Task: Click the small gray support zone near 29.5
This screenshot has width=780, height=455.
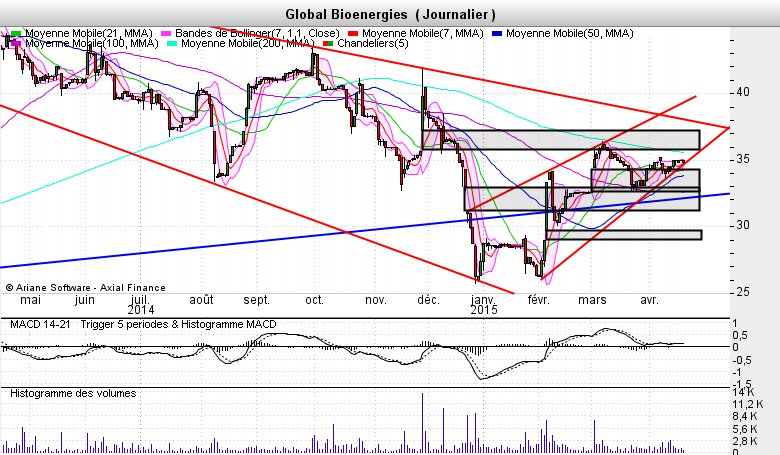Action: [624, 235]
